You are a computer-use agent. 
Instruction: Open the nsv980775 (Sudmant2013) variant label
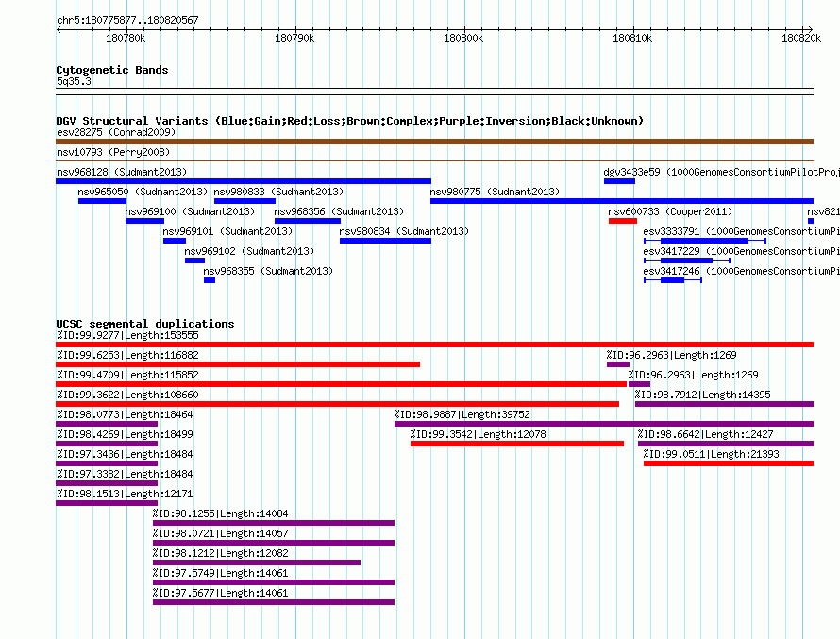pyautogui.click(x=495, y=192)
